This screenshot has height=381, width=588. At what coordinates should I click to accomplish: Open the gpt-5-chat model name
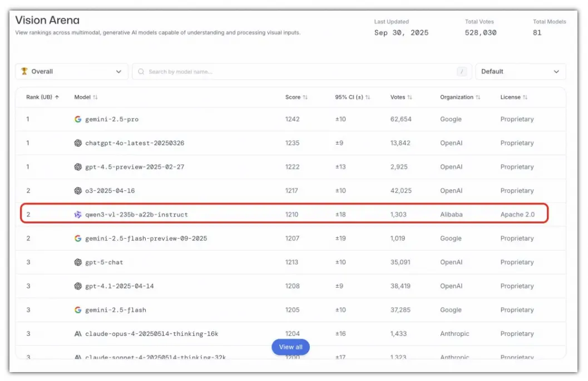(x=104, y=262)
